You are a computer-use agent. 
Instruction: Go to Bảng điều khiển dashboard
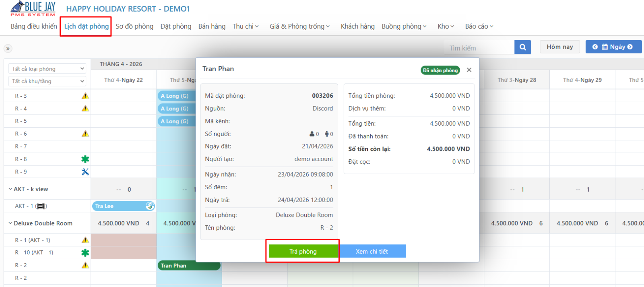(34, 26)
